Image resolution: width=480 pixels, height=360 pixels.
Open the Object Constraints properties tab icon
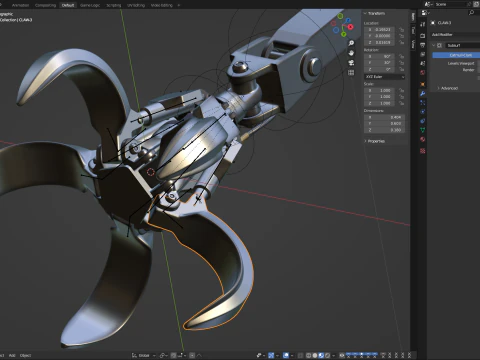[x=423, y=121]
